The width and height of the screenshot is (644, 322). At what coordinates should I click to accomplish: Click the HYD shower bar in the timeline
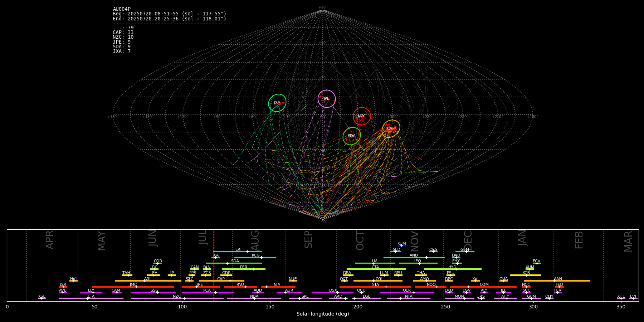pyautogui.click(x=453, y=269)
